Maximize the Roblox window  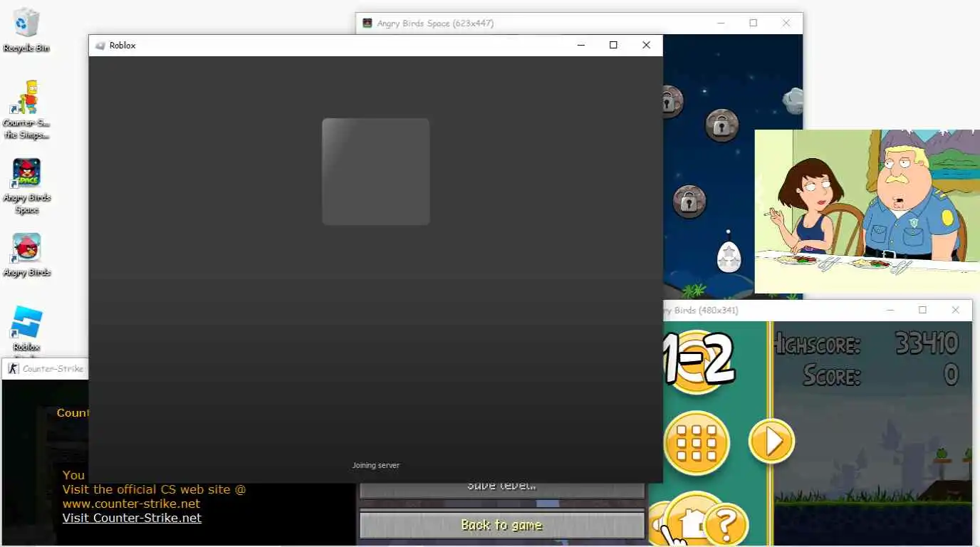click(613, 45)
